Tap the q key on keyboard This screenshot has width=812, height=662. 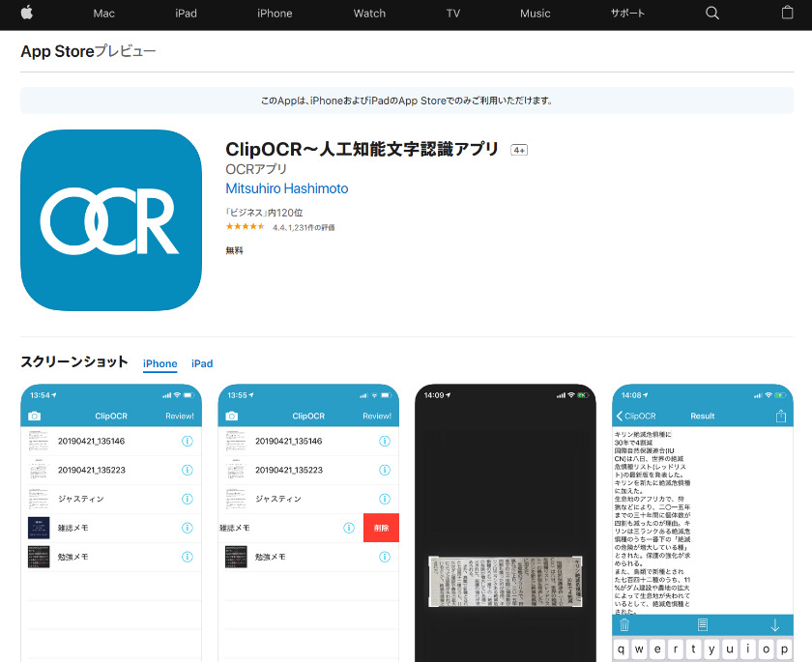(621, 649)
